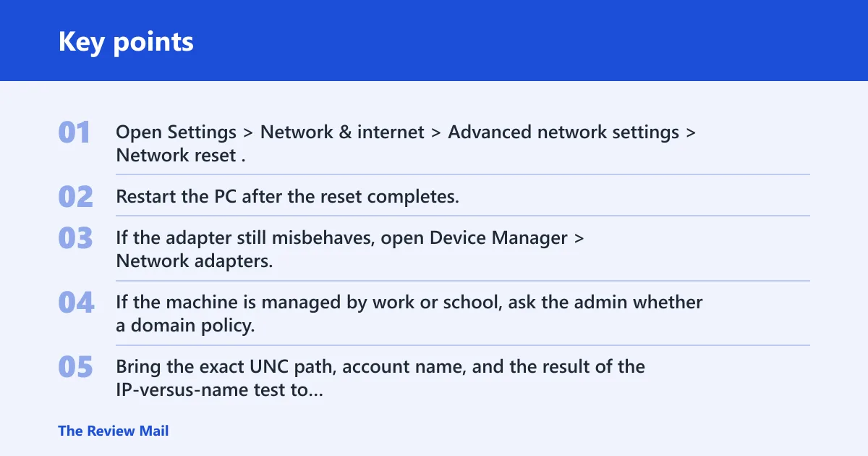Image resolution: width=868 pixels, height=456 pixels.
Task: Click the "Key points" heading
Action: tap(126, 41)
